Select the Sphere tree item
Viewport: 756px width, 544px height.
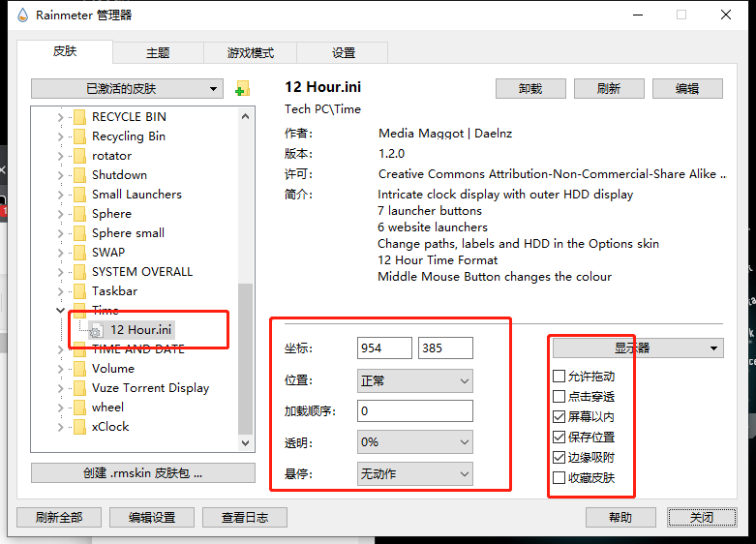(112, 214)
